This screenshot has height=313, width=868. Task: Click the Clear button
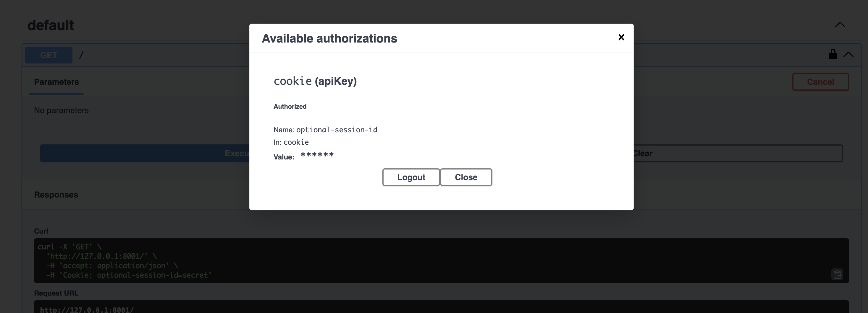pyautogui.click(x=738, y=154)
